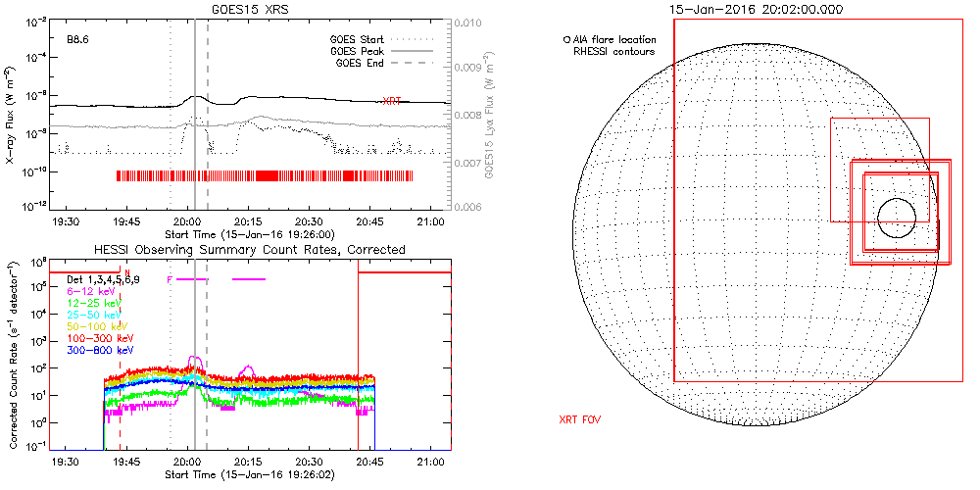Click the red XRT label in the GOES plot
This screenshot has height=490, width=980.
392,101
